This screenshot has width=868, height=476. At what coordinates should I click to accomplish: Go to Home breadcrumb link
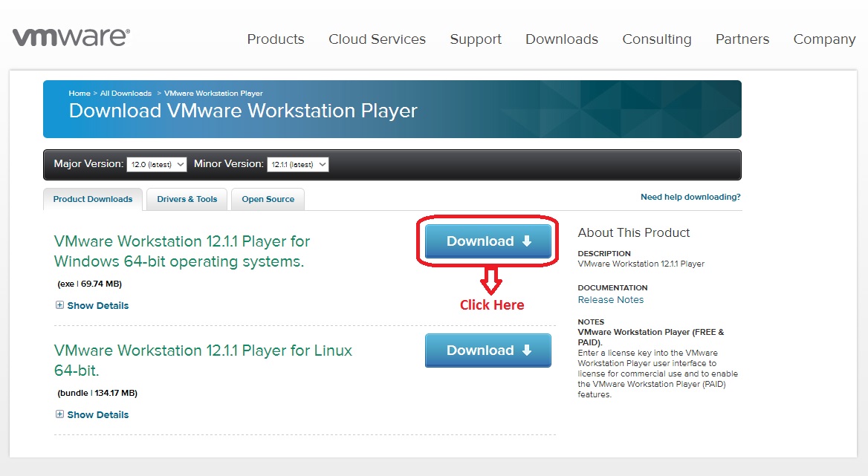click(80, 93)
